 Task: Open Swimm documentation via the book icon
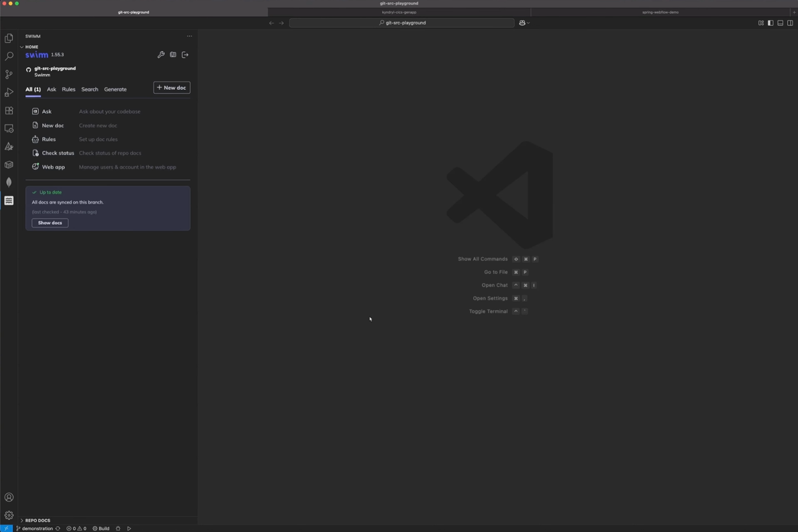(173, 54)
